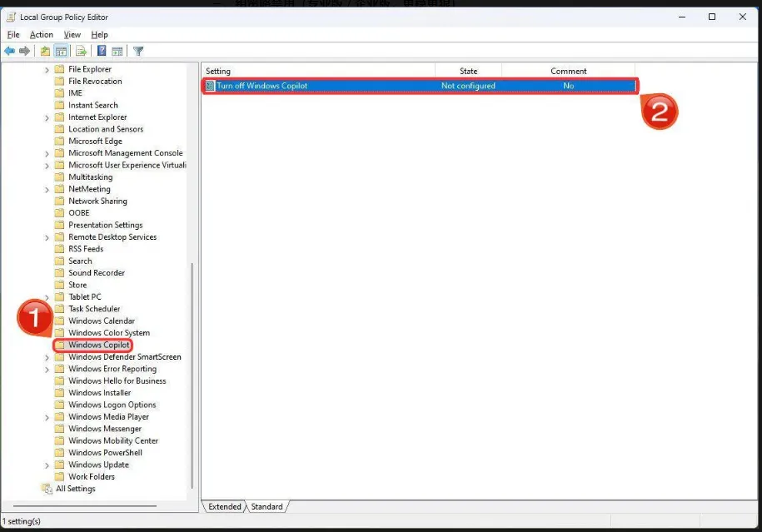Expand the File Explorer tree node
The height and width of the screenshot is (532, 762).
pyautogui.click(x=47, y=69)
